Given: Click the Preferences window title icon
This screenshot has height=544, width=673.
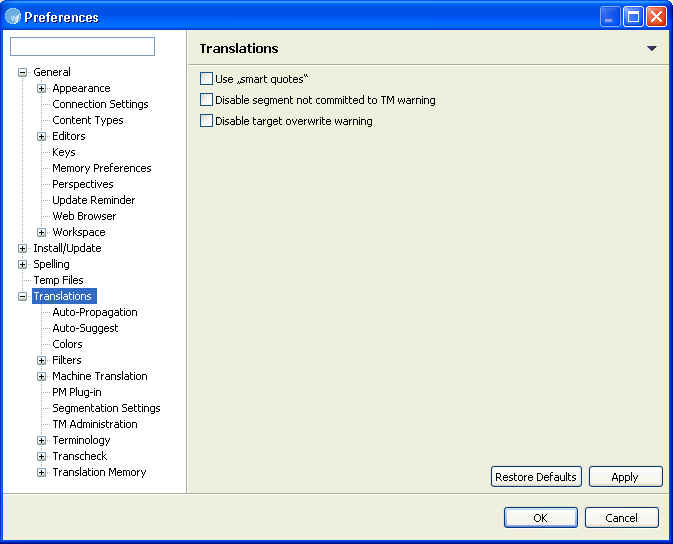Looking at the screenshot, I should point(13,17).
